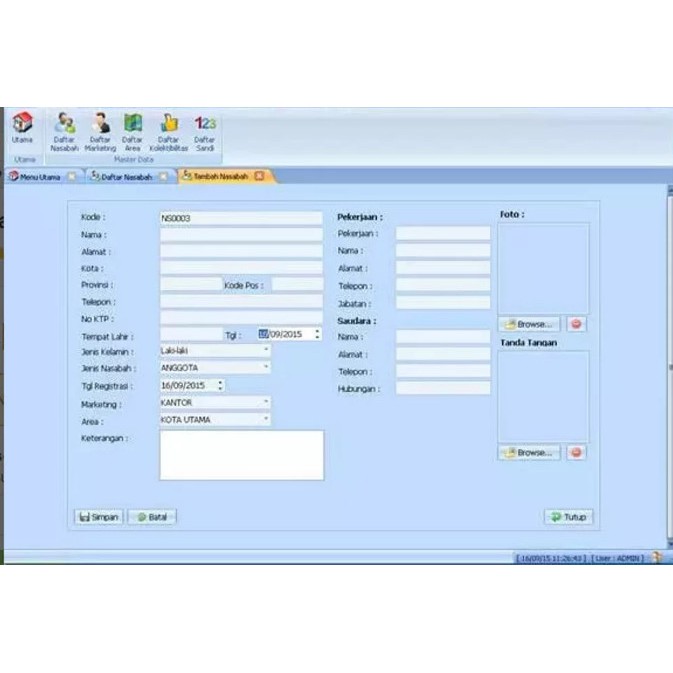This screenshot has width=673, height=673.
Task: Click the Tanda Tangan preview box
Action: pos(543,397)
